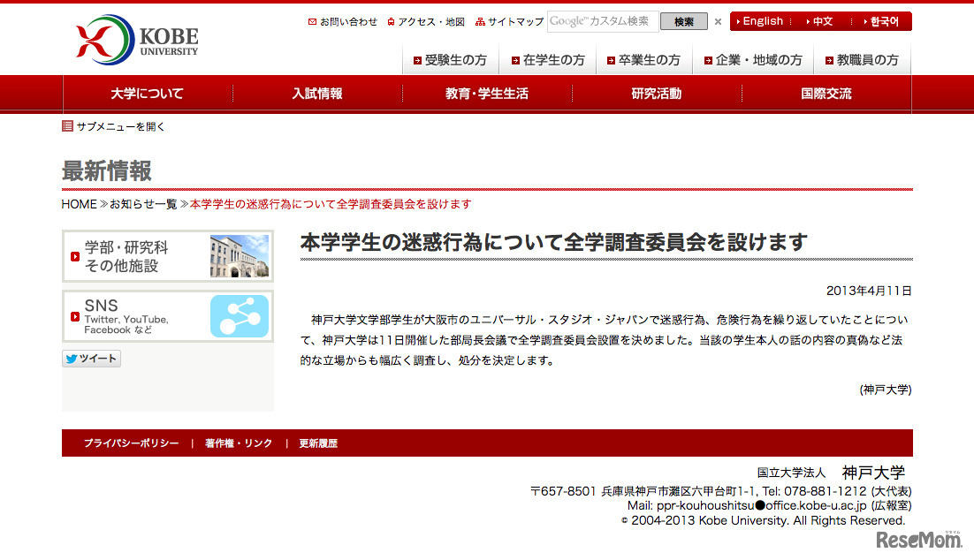
Task: Click the envelope icon beside お問い合わせ
Action: (314, 21)
